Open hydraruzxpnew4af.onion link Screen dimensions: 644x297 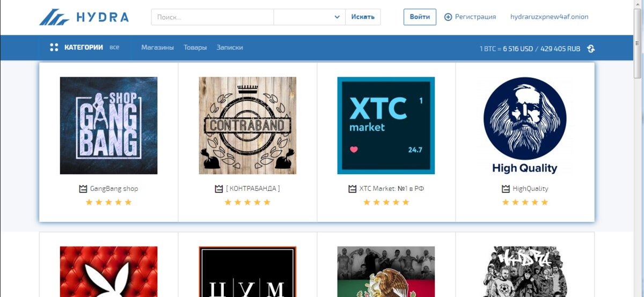(549, 17)
